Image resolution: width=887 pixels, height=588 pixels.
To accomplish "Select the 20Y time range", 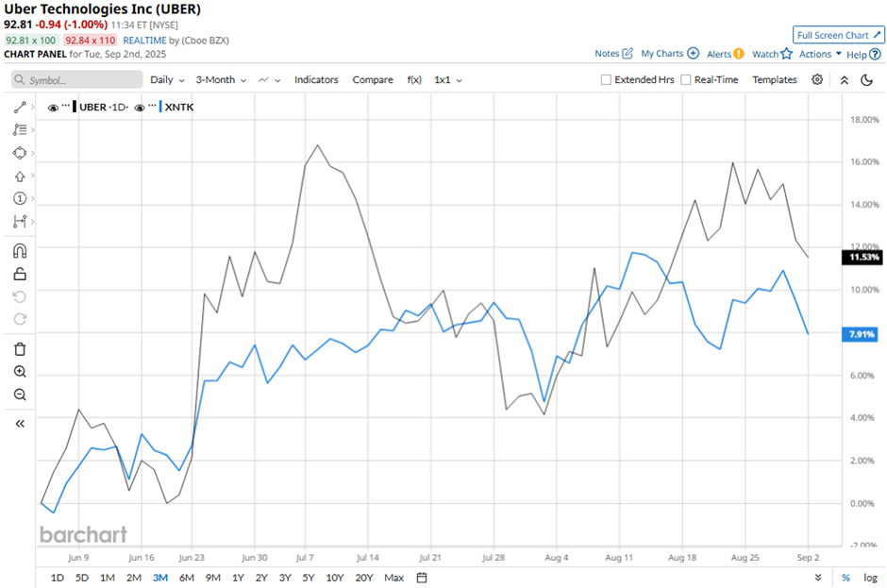I will 364,578.
